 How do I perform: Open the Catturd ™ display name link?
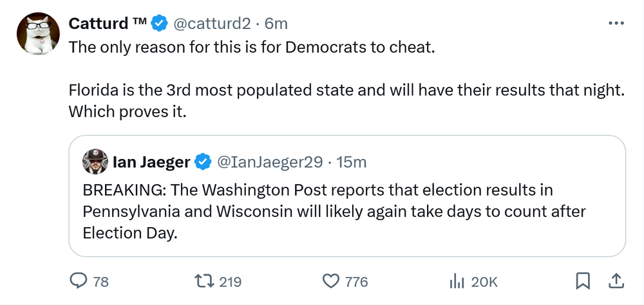click(x=108, y=24)
